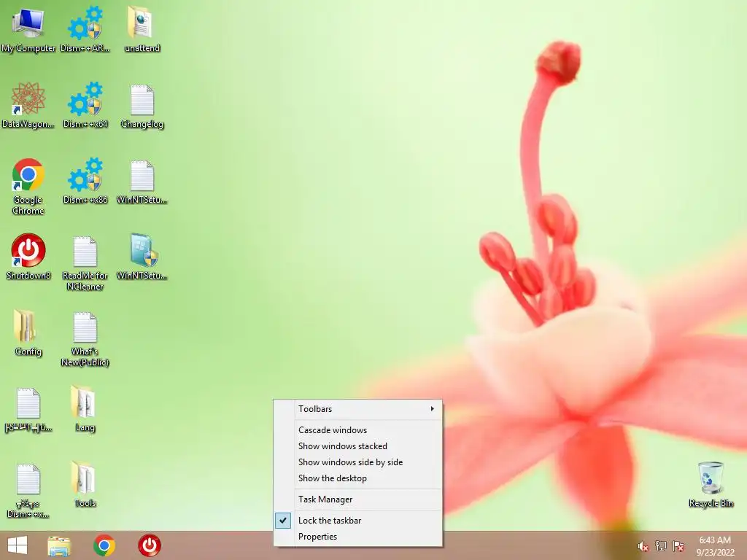Select the Dism++x64 desktop icon
Viewport: 747px width, 560px height.
85,105
